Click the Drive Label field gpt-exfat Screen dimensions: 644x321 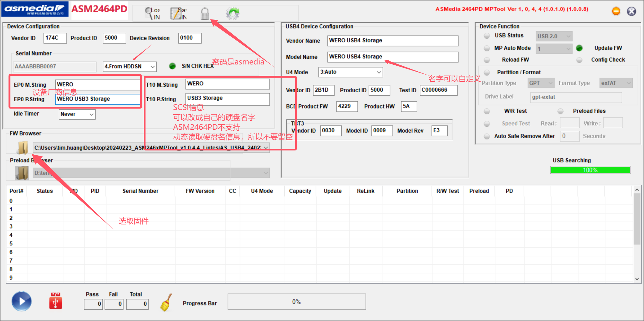point(576,97)
